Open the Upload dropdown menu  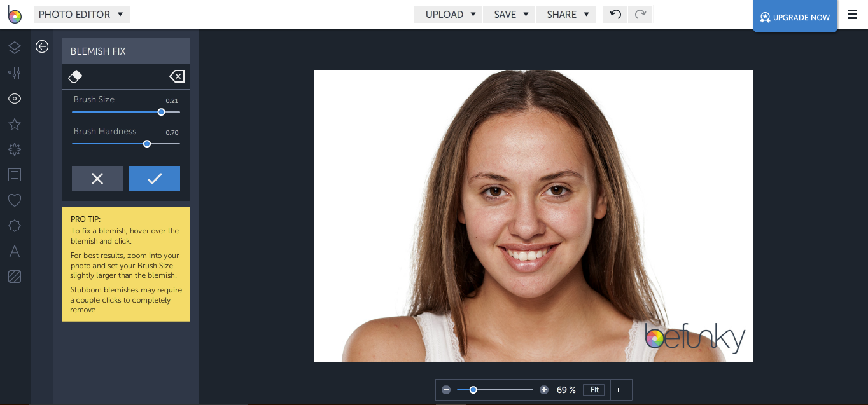point(449,14)
